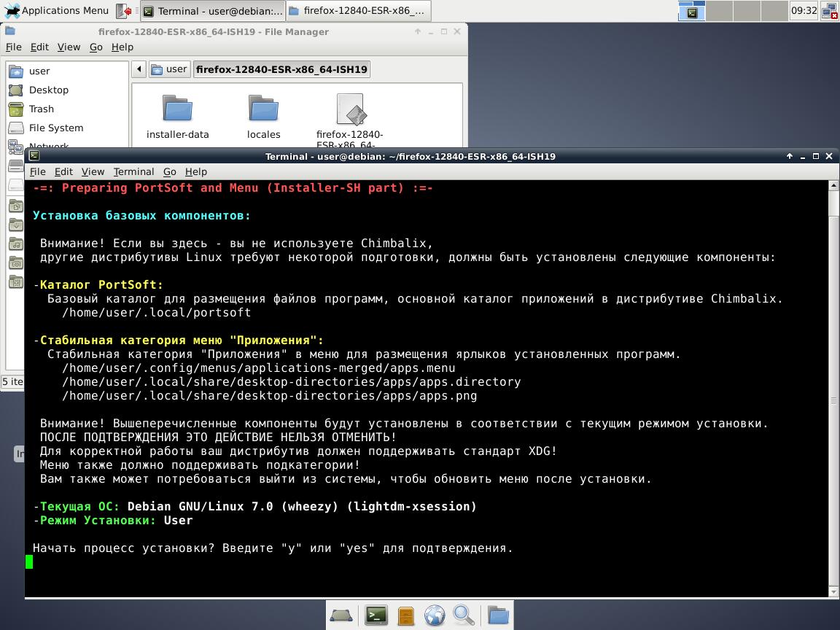The image size is (840, 630).
Task: Click the Terminal scrollbar up arrow
Action: [x=833, y=185]
